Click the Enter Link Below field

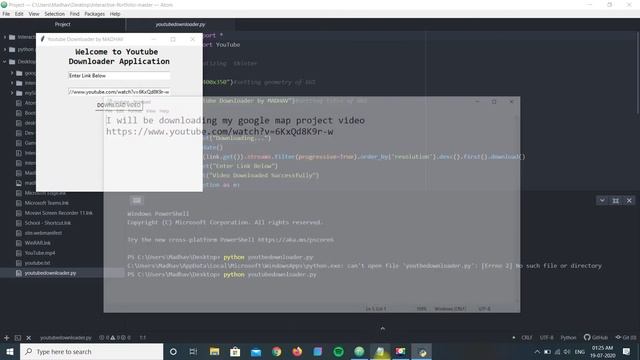coord(119,76)
